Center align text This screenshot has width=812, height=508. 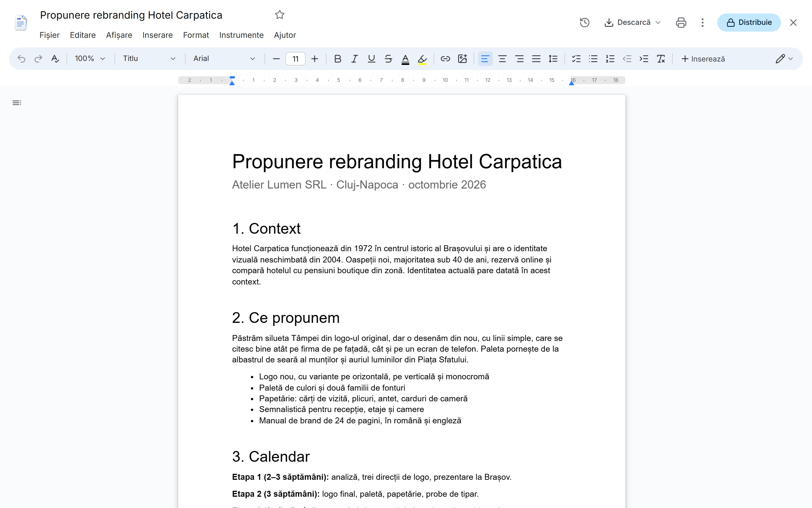(x=502, y=59)
